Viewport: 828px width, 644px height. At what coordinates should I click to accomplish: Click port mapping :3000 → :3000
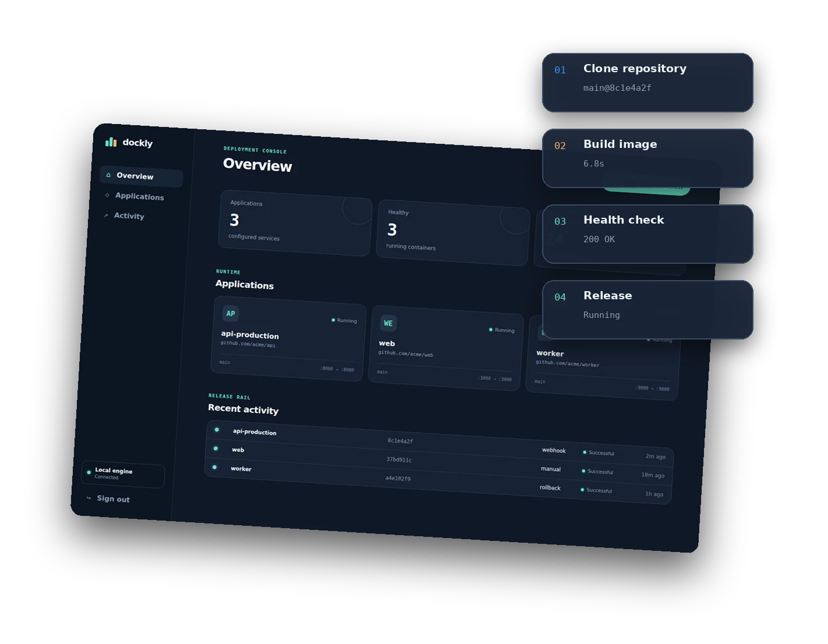click(494, 378)
